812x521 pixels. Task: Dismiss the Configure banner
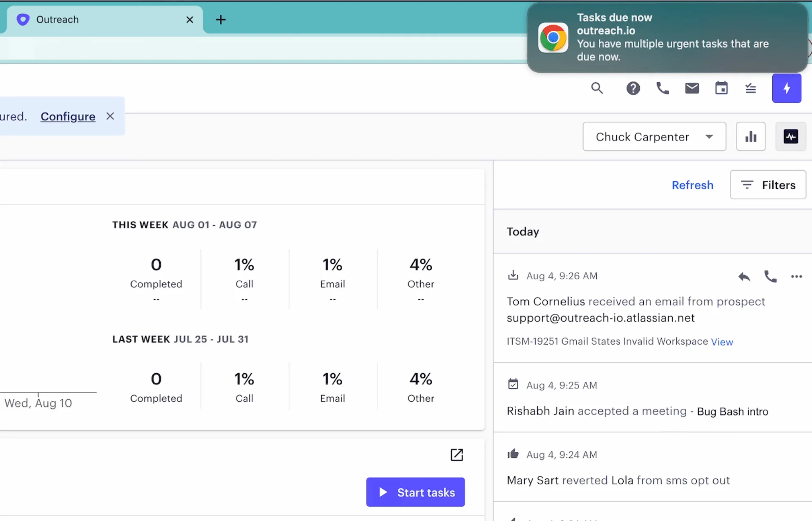(x=110, y=116)
